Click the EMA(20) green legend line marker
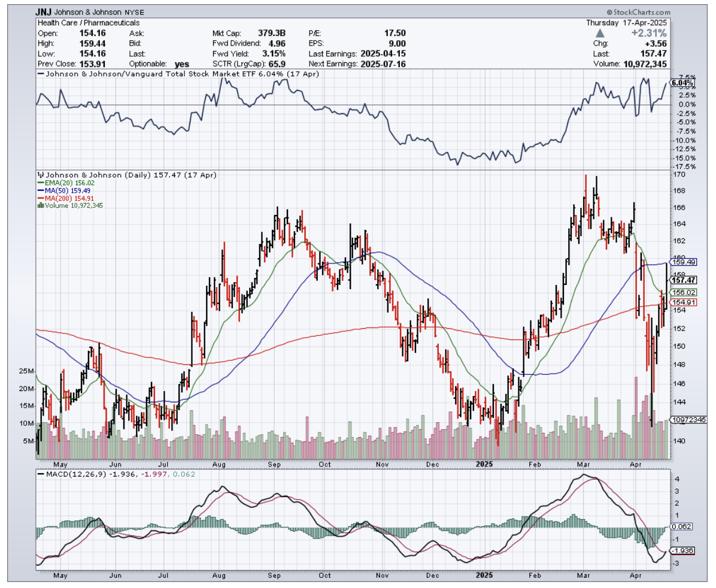 point(40,183)
